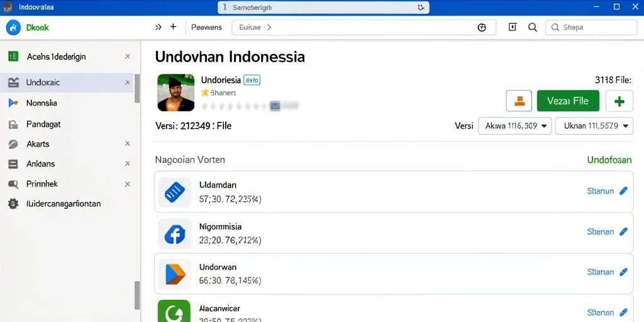Click the sidebar upper scrollbar thumb

pos(137,88)
